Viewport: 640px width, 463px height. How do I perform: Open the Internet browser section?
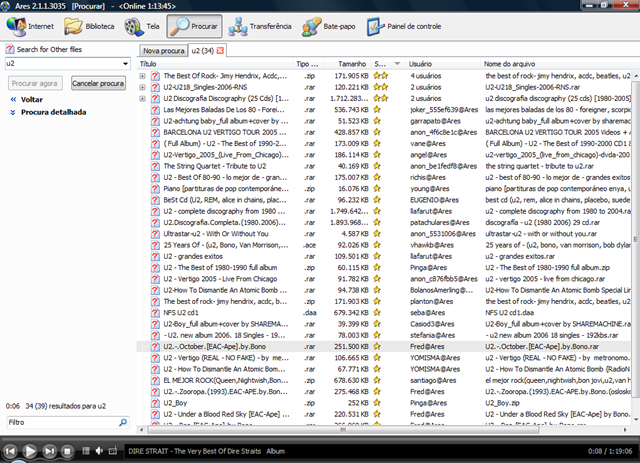point(30,27)
